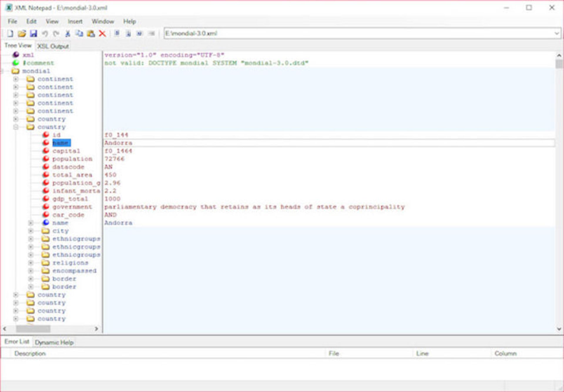Click the Cut scissors icon
The width and height of the screenshot is (564, 392).
[x=68, y=33]
